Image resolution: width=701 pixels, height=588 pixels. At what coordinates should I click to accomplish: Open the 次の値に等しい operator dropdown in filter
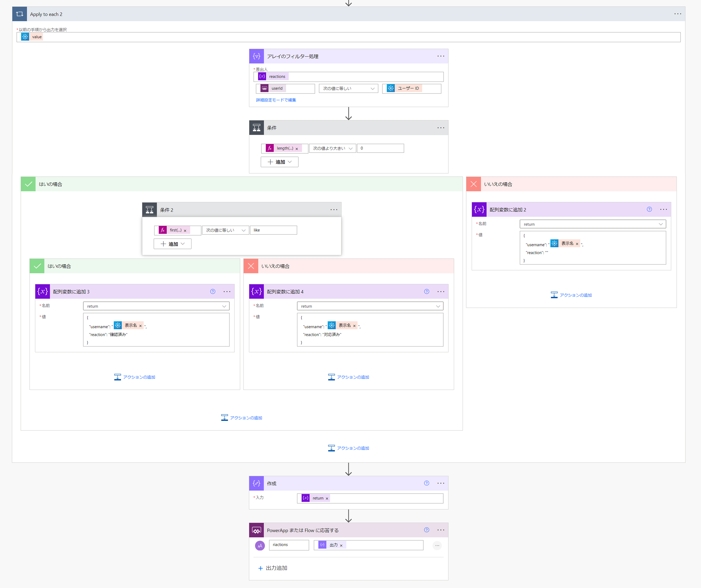tap(348, 89)
